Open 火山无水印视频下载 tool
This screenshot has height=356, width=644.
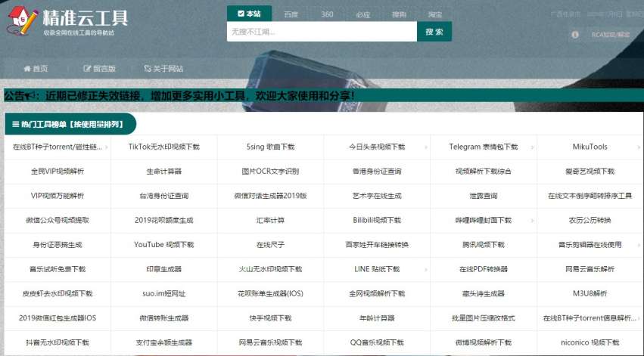point(270,270)
